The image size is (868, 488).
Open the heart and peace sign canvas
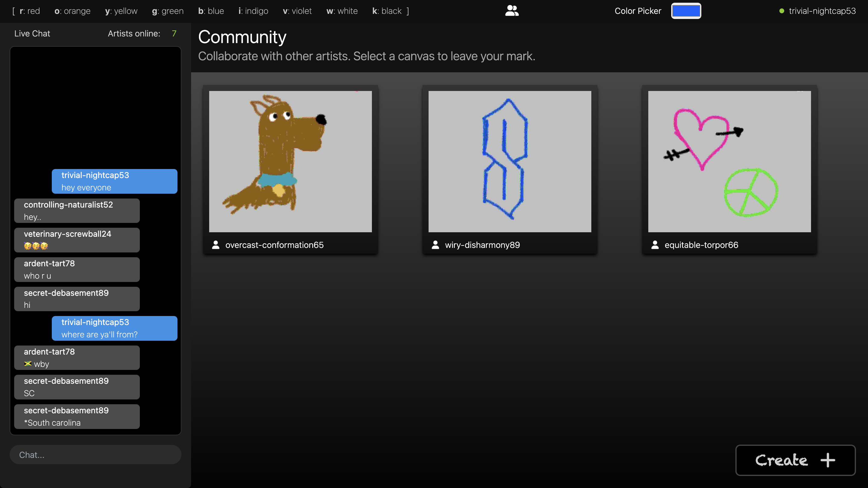[x=729, y=161]
